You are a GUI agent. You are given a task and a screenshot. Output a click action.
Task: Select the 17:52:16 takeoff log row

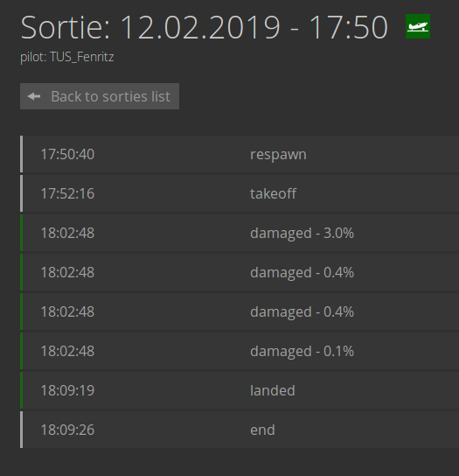pos(240,193)
